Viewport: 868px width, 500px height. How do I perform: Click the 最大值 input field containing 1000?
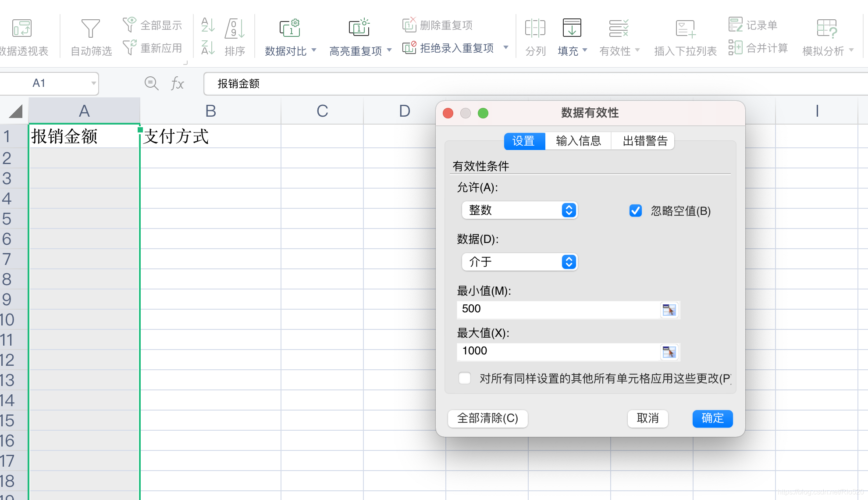[559, 352]
